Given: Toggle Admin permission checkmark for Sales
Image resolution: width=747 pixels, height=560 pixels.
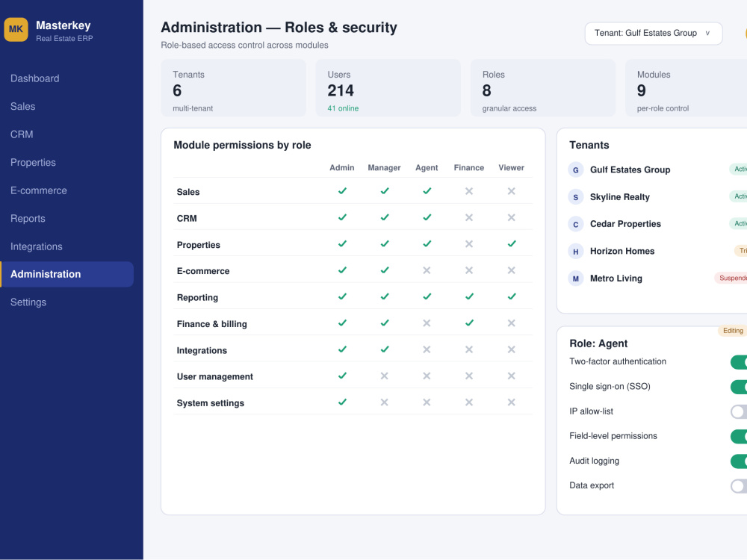Looking at the screenshot, I should tap(342, 191).
